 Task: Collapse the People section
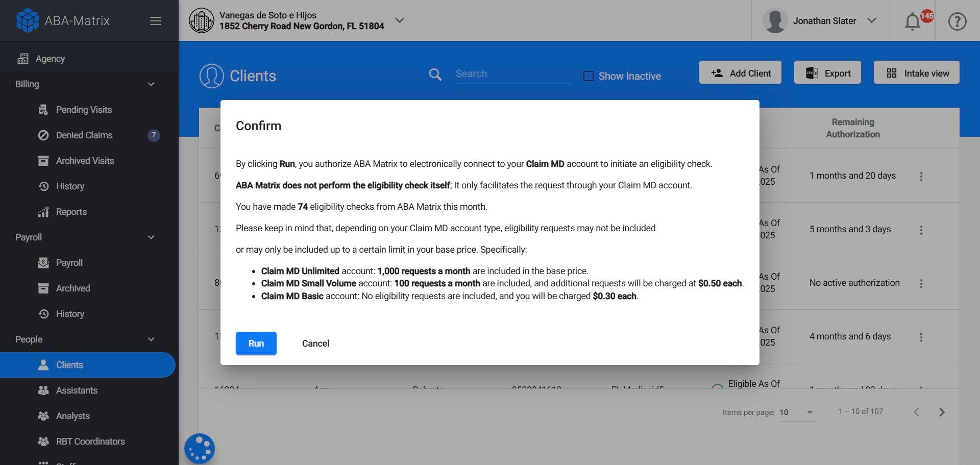[x=151, y=339]
